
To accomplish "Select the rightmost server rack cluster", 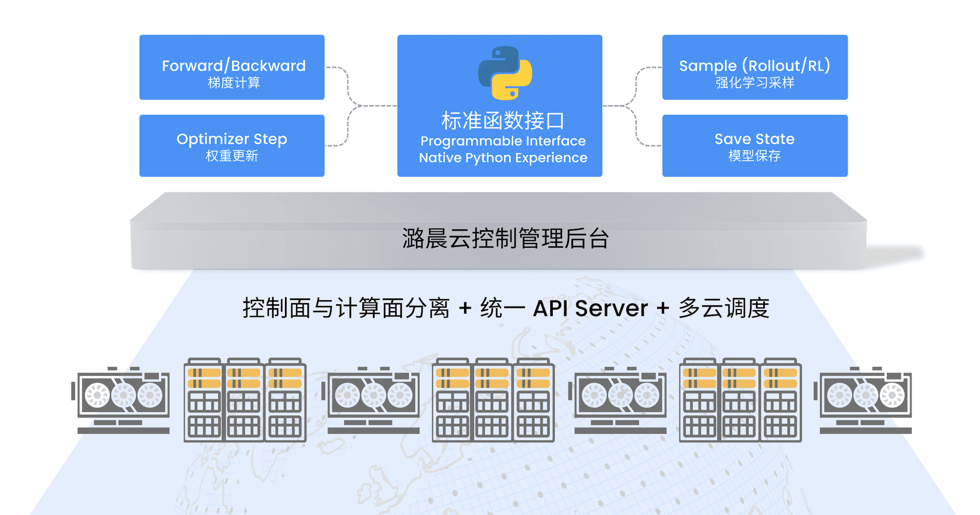I will click(740, 400).
